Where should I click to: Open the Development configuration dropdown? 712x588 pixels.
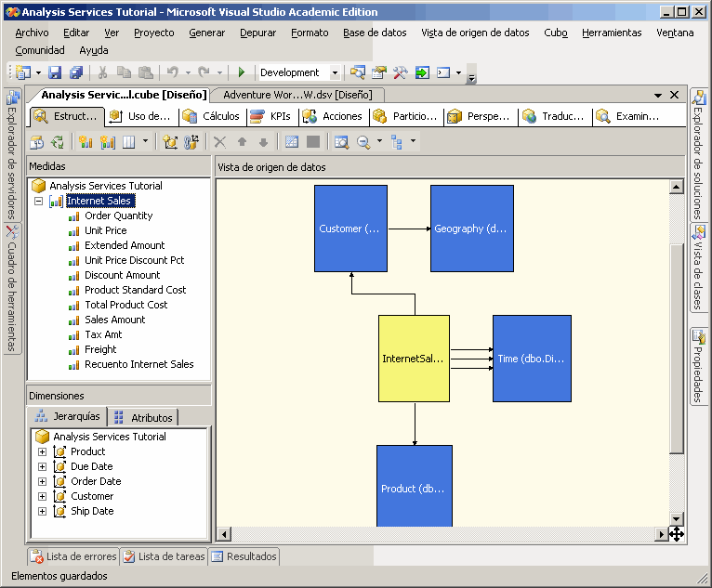336,72
